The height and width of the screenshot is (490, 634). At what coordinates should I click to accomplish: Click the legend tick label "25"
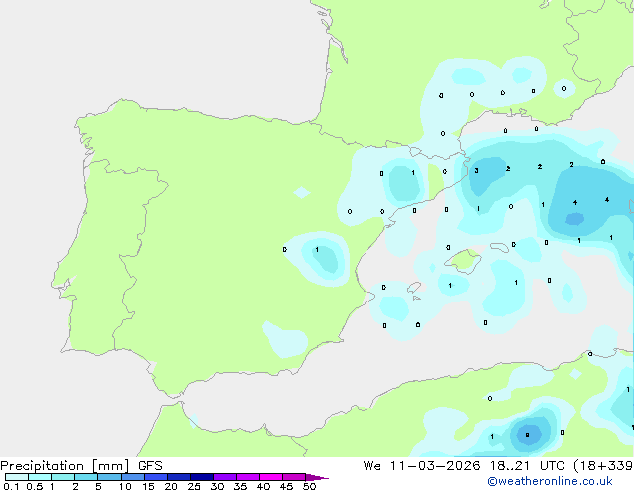point(194,486)
